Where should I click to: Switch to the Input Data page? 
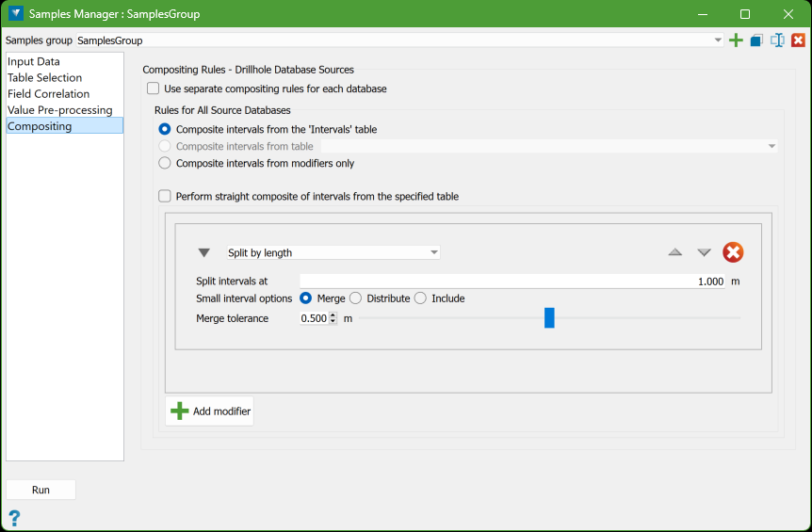point(34,61)
